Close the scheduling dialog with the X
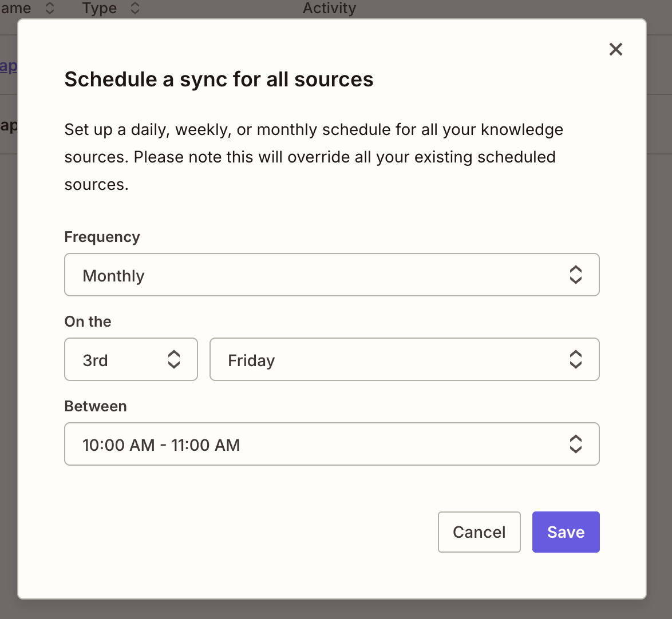This screenshot has width=672, height=619. pos(615,49)
